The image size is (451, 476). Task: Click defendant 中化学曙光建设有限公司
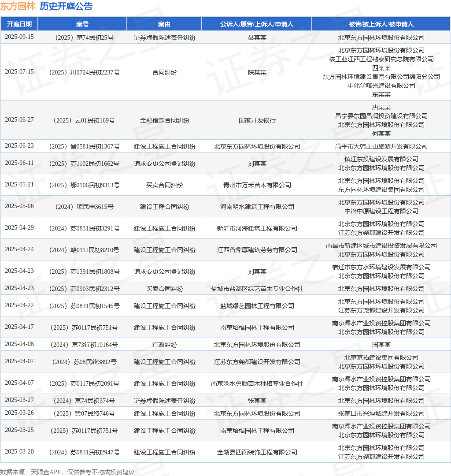pos(381,86)
